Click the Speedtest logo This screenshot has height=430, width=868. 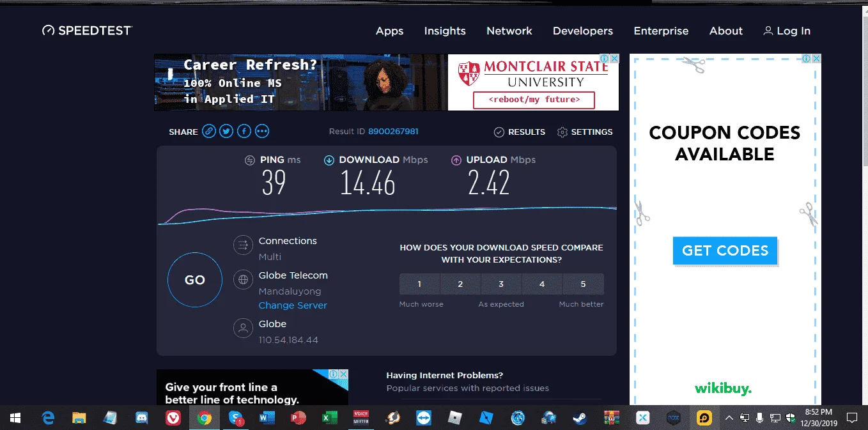(87, 31)
